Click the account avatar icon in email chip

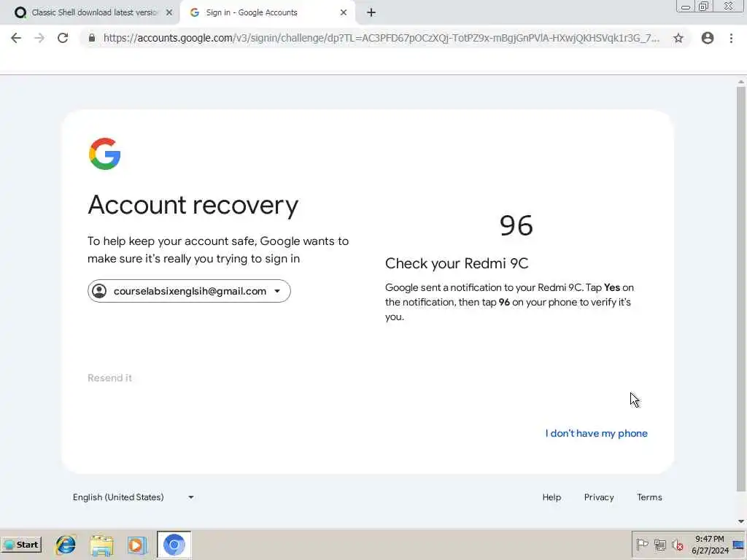click(x=99, y=291)
